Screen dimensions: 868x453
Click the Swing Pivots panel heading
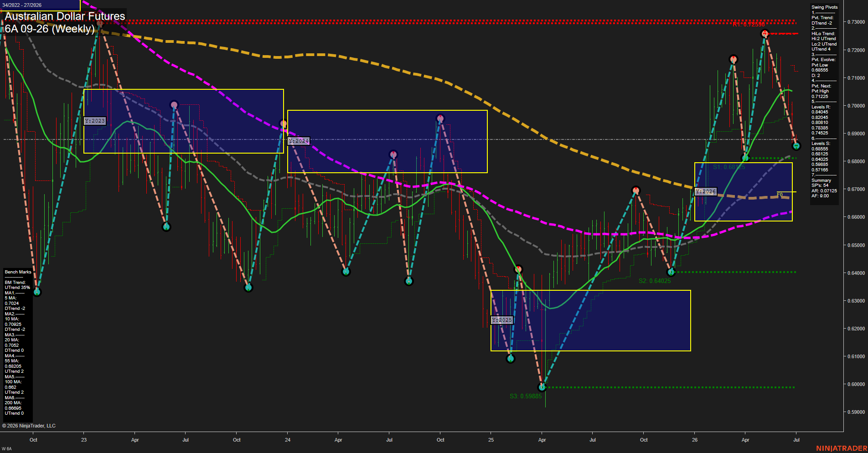(x=824, y=7)
